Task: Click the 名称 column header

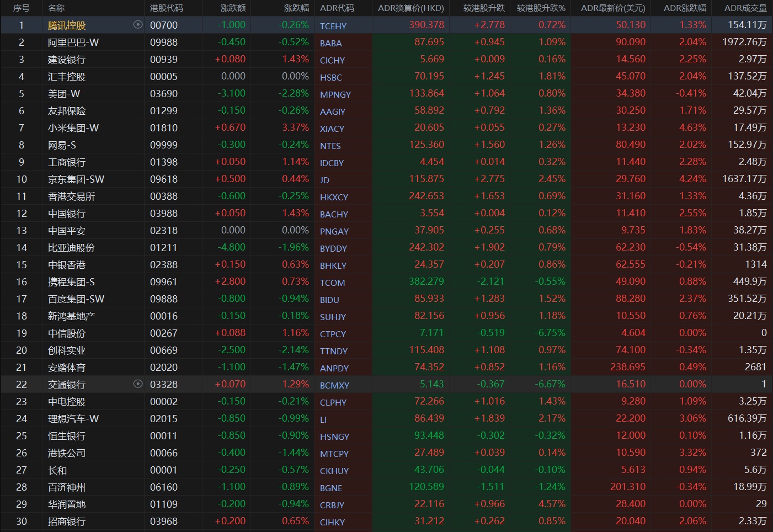Action: coord(56,8)
